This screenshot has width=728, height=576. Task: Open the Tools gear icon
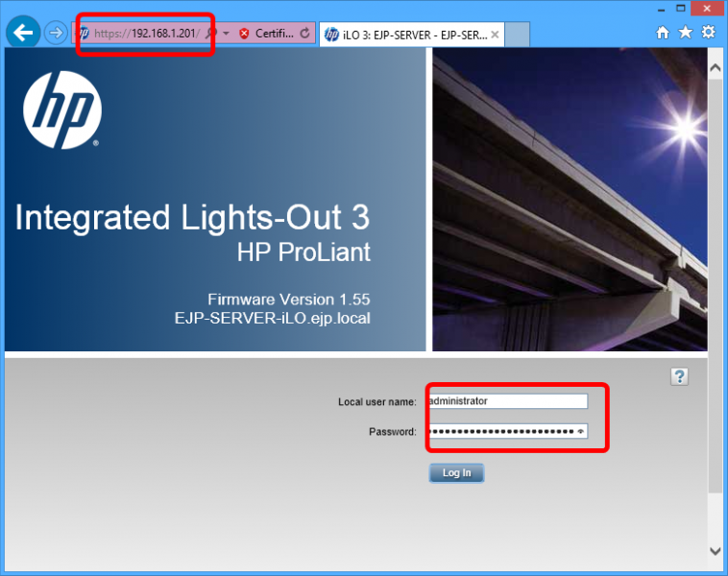pyautogui.click(x=709, y=32)
